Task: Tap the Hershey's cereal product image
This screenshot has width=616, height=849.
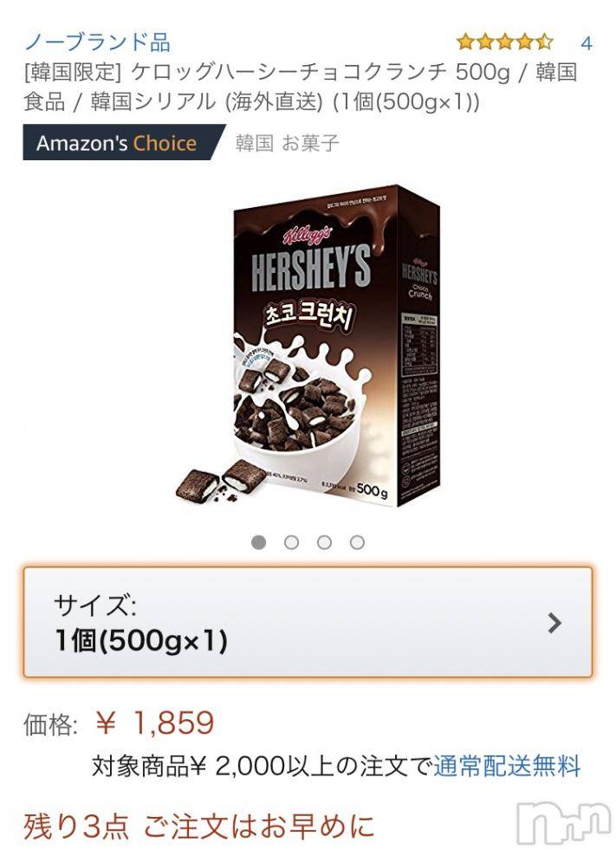Action: pos(308,347)
